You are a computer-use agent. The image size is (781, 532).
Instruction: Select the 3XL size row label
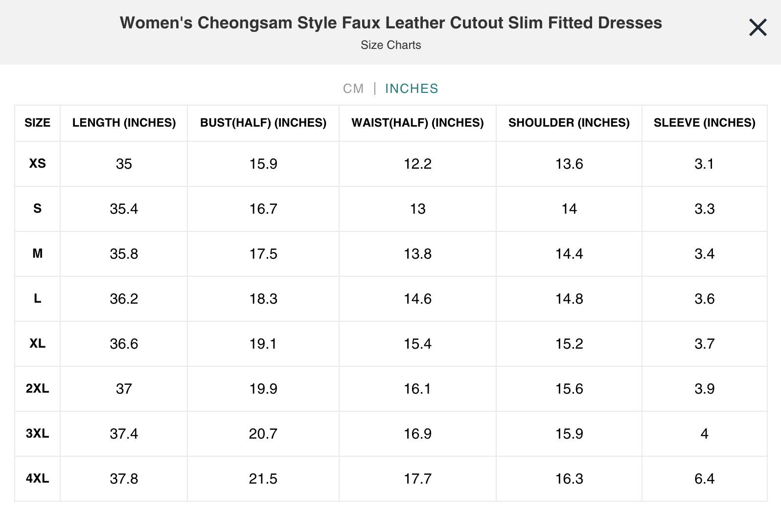pyautogui.click(x=37, y=434)
